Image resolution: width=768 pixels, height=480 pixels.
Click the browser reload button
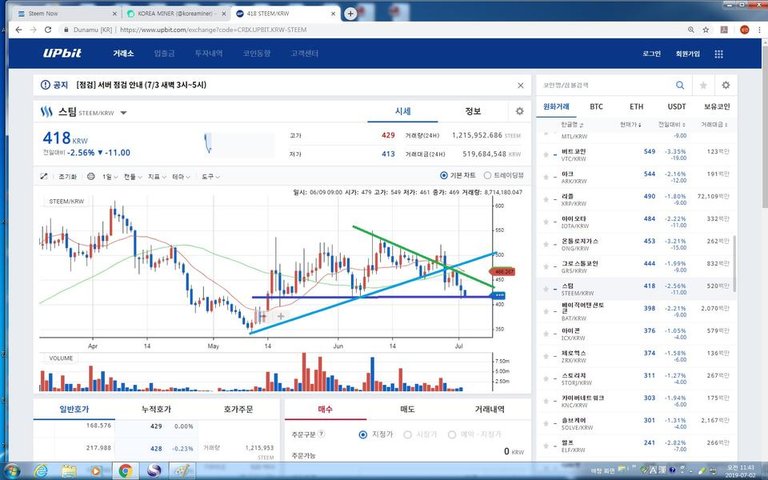(48, 30)
